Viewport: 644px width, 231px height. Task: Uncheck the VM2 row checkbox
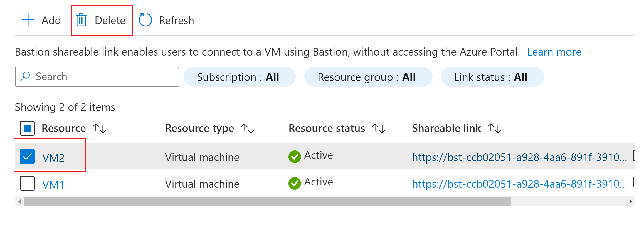27,157
